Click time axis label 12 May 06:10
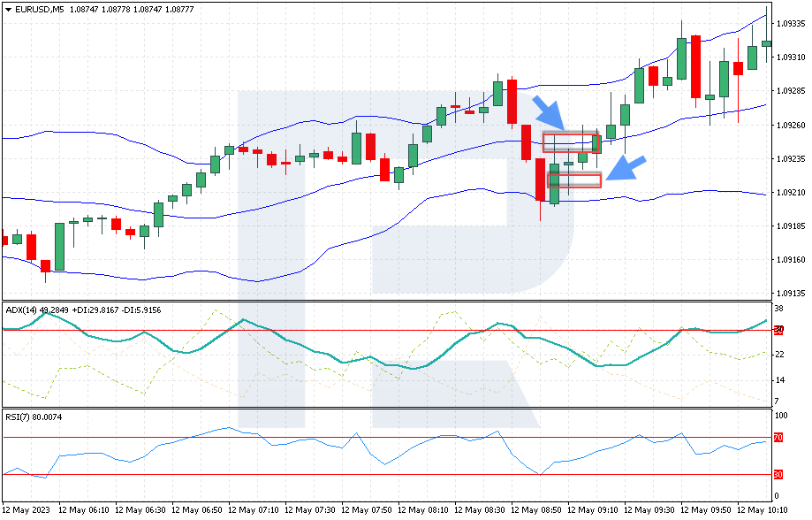The image size is (812, 520). click(84, 510)
